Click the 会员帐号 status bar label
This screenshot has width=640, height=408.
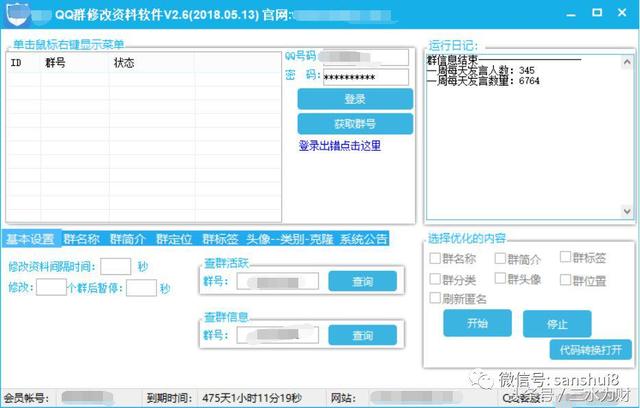[x=26, y=398]
